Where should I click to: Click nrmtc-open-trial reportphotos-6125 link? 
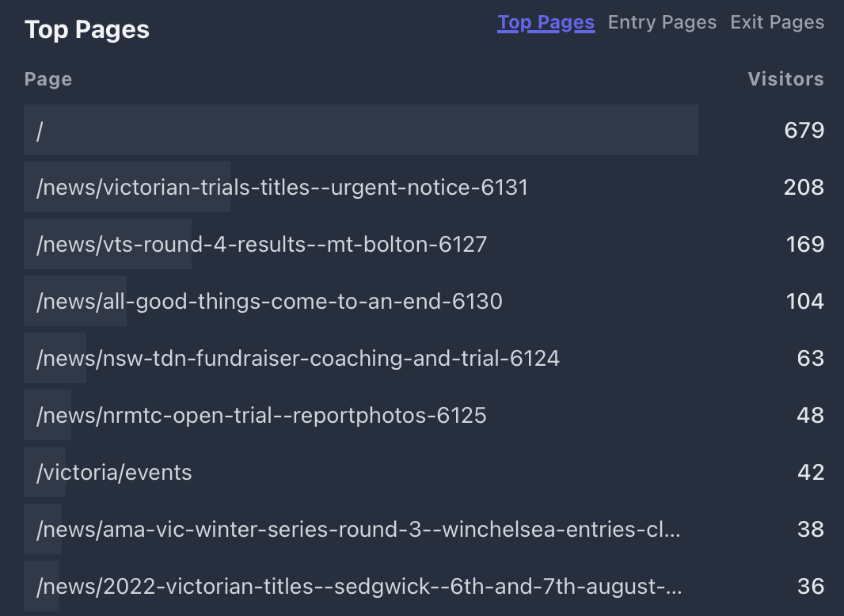pyautogui.click(x=261, y=416)
